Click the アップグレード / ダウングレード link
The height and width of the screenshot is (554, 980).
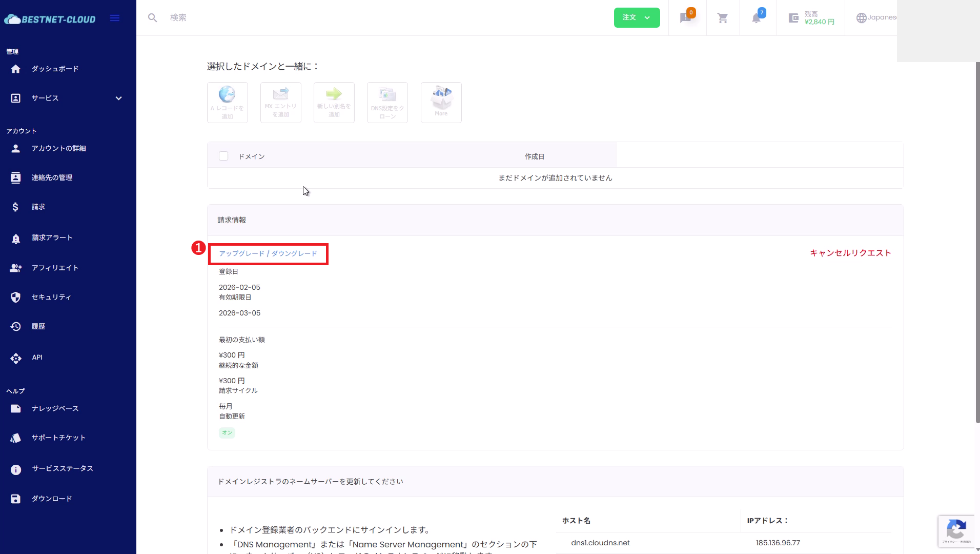click(268, 253)
